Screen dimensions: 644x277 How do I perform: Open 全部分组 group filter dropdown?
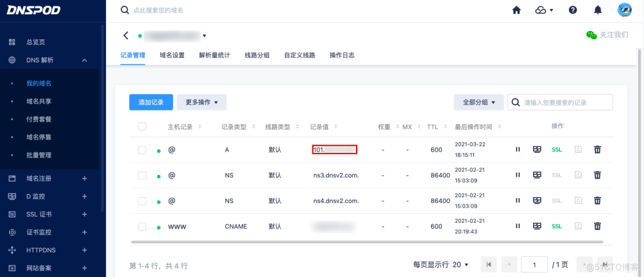tap(479, 102)
